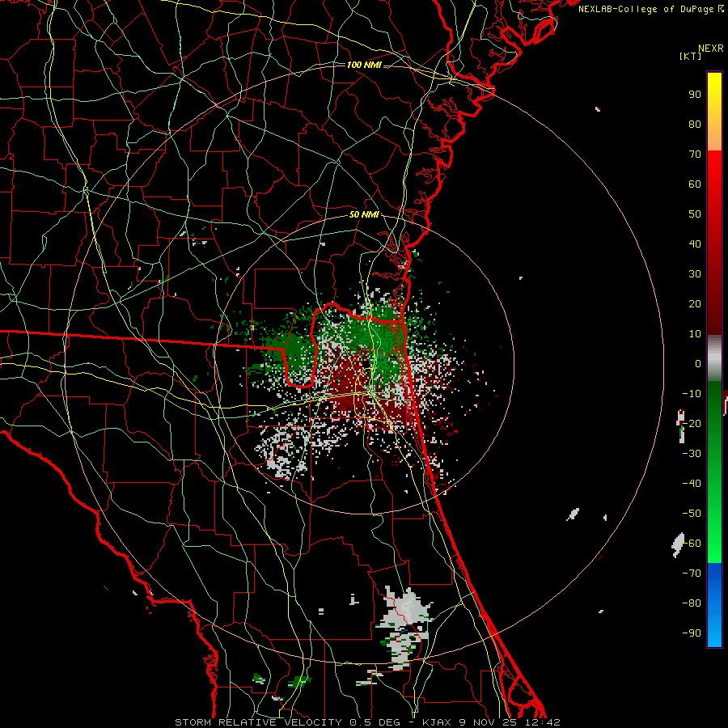Click the 70 value on velocity scale
Screen dimensions: 728x728
[695, 154]
